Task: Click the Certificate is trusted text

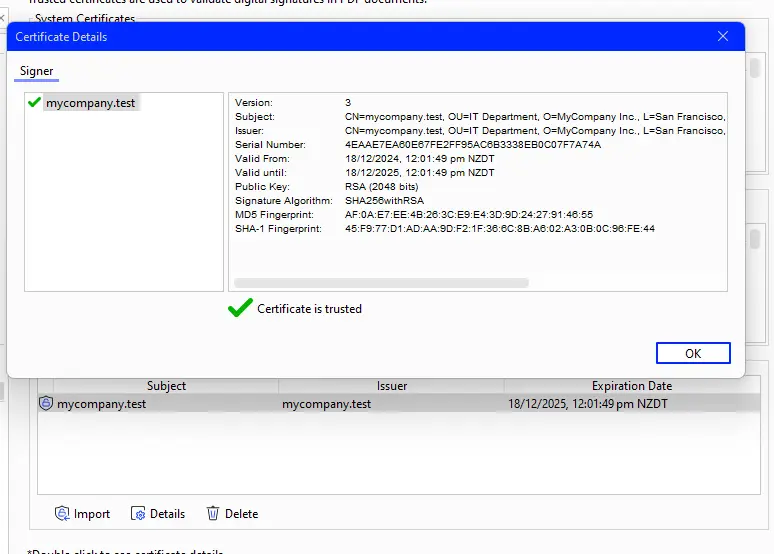Action: 310,309
